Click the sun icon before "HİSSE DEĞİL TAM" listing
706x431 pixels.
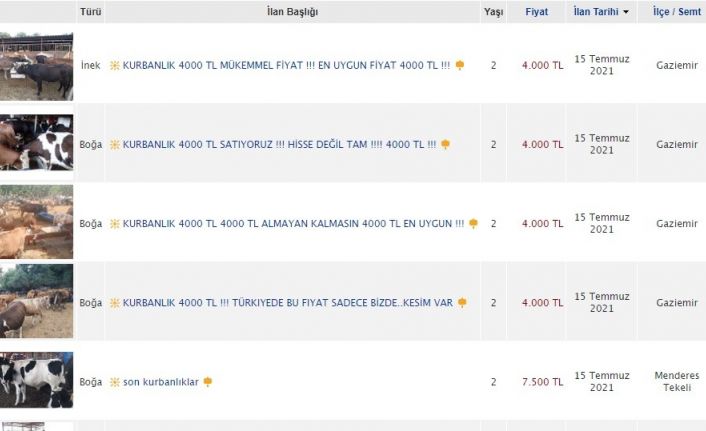(x=115, y=144)
